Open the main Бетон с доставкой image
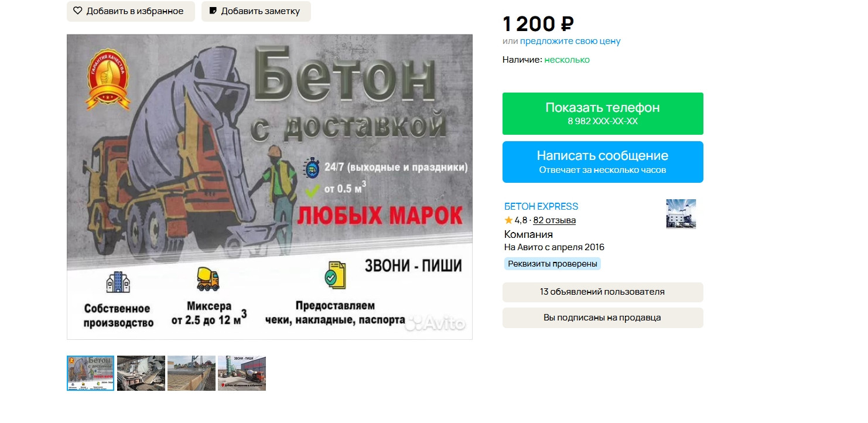 click(269, 187)
